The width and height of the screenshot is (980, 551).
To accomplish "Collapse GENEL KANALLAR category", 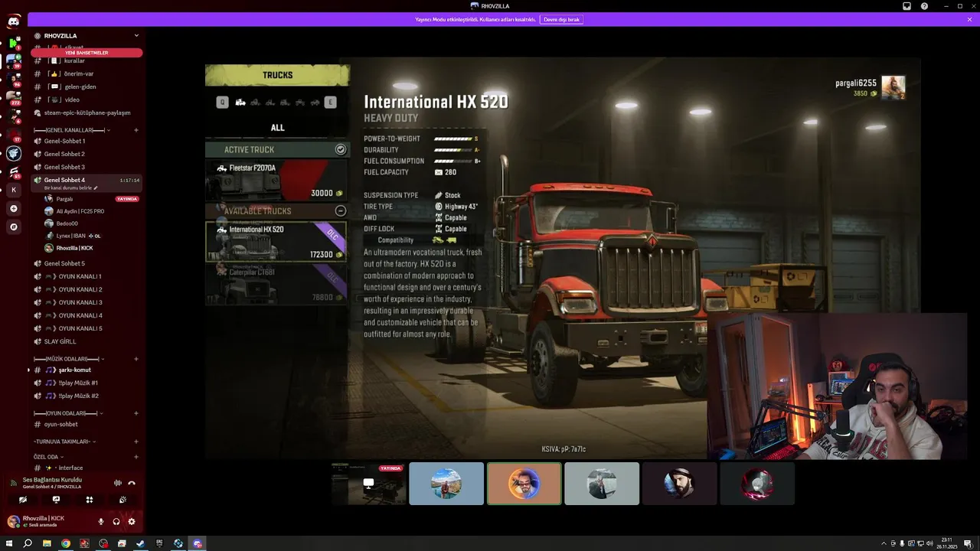I will coord(73,130).
